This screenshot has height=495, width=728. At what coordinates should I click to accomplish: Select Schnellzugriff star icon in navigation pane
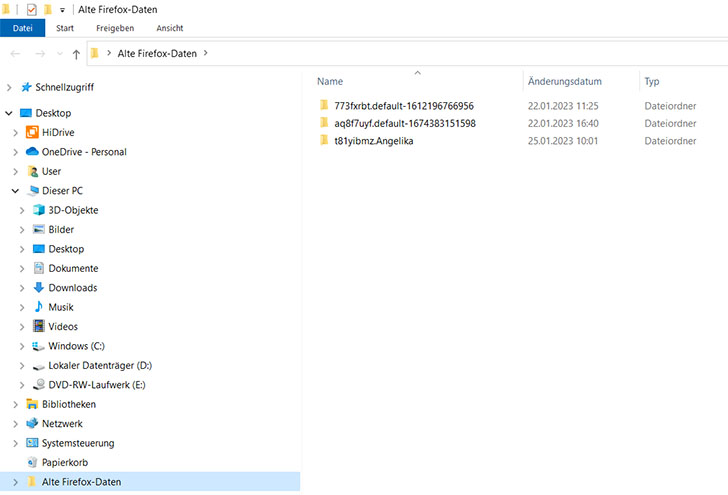click(26, 87)
